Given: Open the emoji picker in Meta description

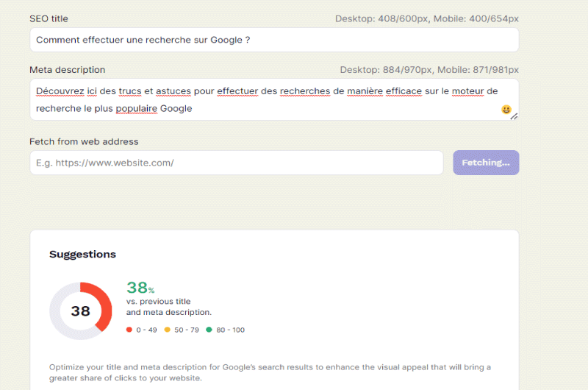Looking at the screenshot, I should pos(506,109).
